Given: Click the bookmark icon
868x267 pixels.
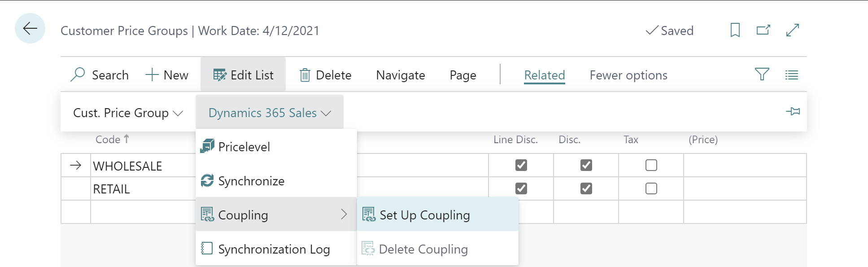Looking at the screenshot, I should [x=735, y=30].
